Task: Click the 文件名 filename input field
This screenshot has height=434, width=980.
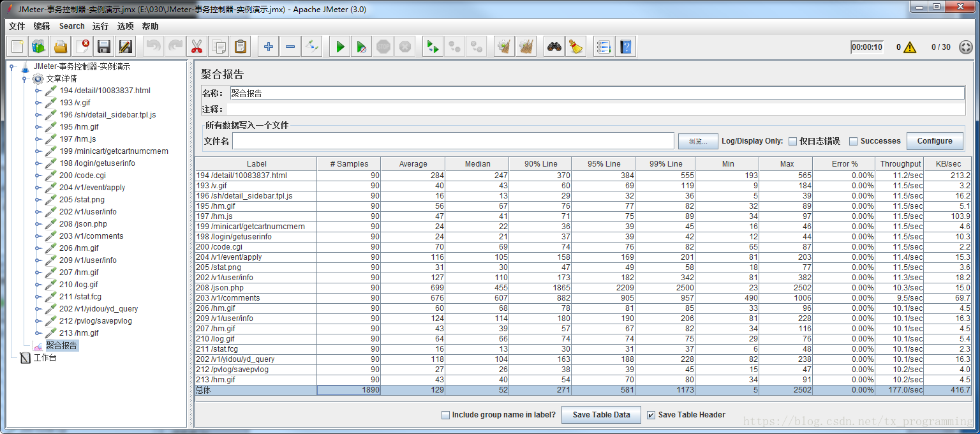Action: click(453, 141)
